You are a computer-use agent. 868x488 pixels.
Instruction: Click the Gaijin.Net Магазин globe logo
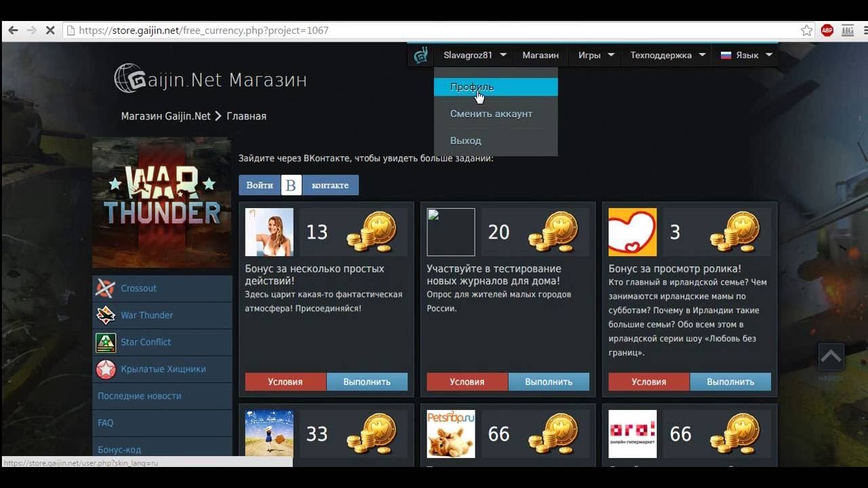[129, 79]
